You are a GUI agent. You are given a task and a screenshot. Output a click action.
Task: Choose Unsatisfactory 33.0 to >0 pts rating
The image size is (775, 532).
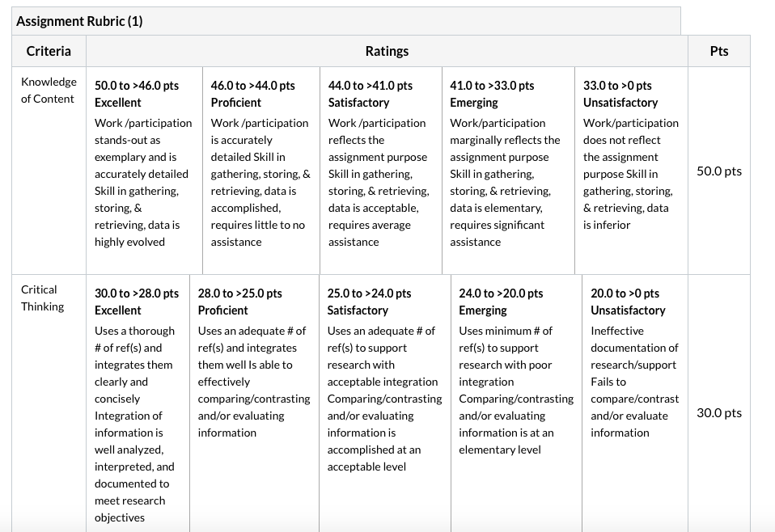pos(631,171)
